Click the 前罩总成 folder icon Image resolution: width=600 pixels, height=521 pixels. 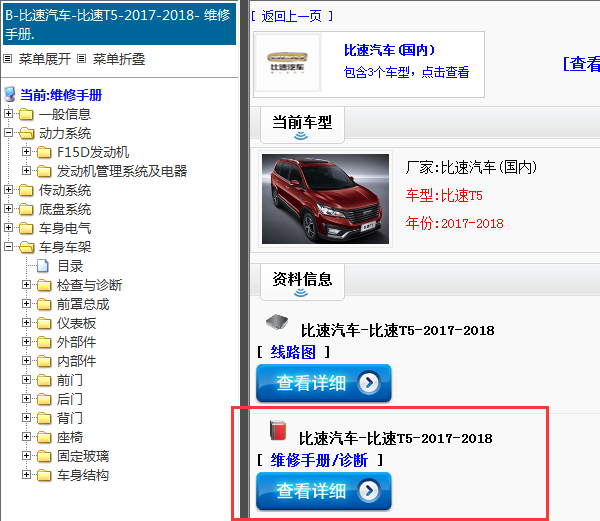pyautogui.click(x=44, y=304)
